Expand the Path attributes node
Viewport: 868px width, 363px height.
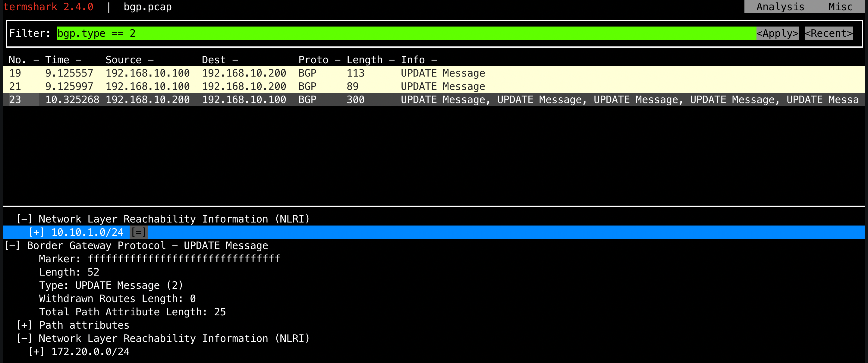pos(24,325)
